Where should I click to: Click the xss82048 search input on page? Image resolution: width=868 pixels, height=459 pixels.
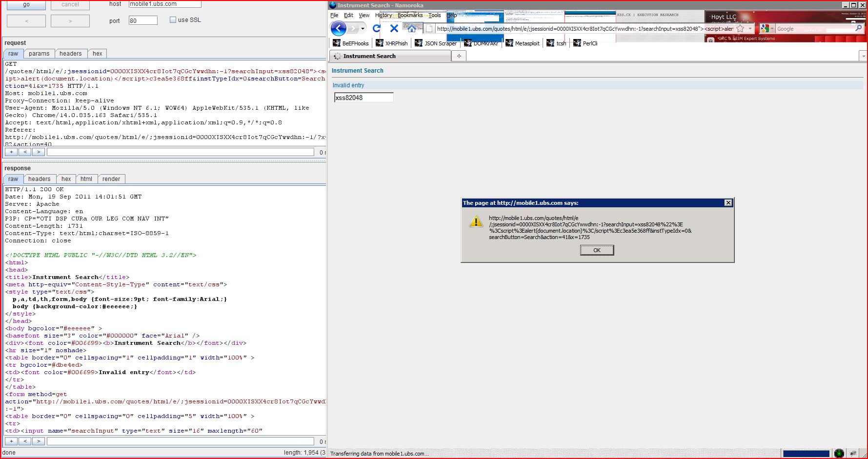tap(364, 98)
